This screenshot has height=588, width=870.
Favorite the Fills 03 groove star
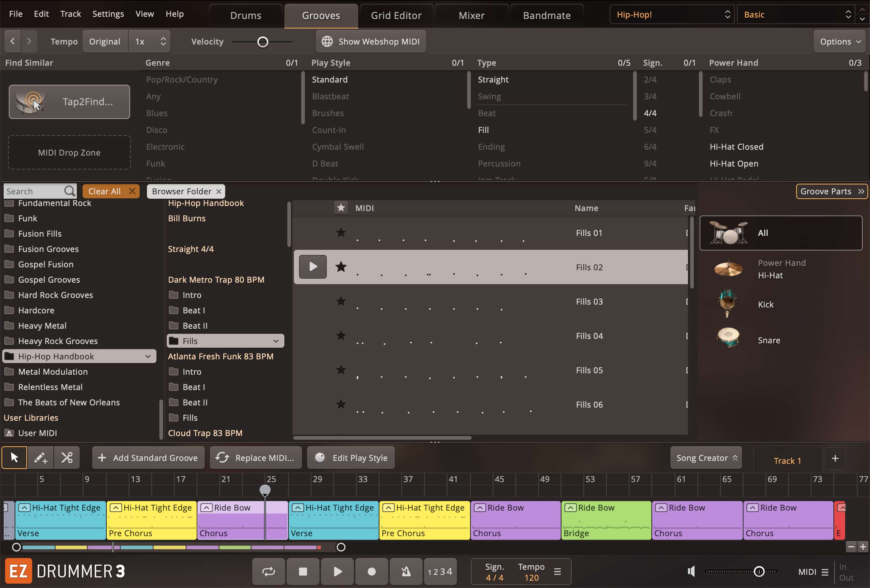point(341,301)
